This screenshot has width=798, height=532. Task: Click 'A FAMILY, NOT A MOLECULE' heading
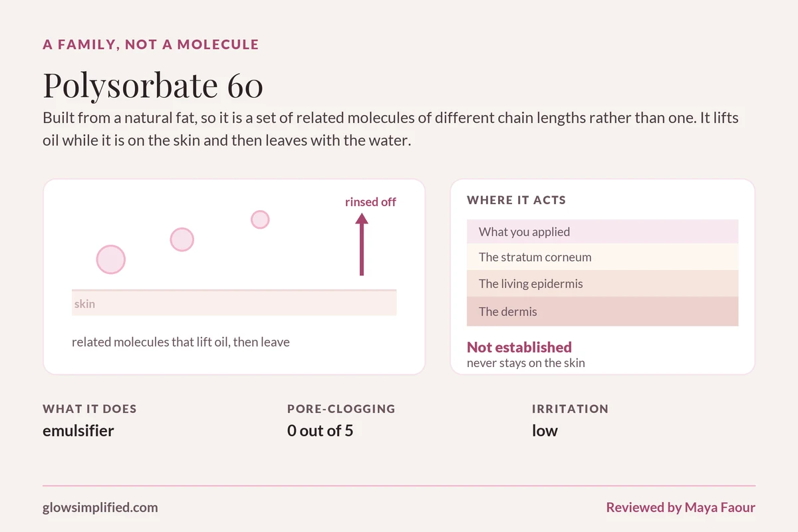151,45
